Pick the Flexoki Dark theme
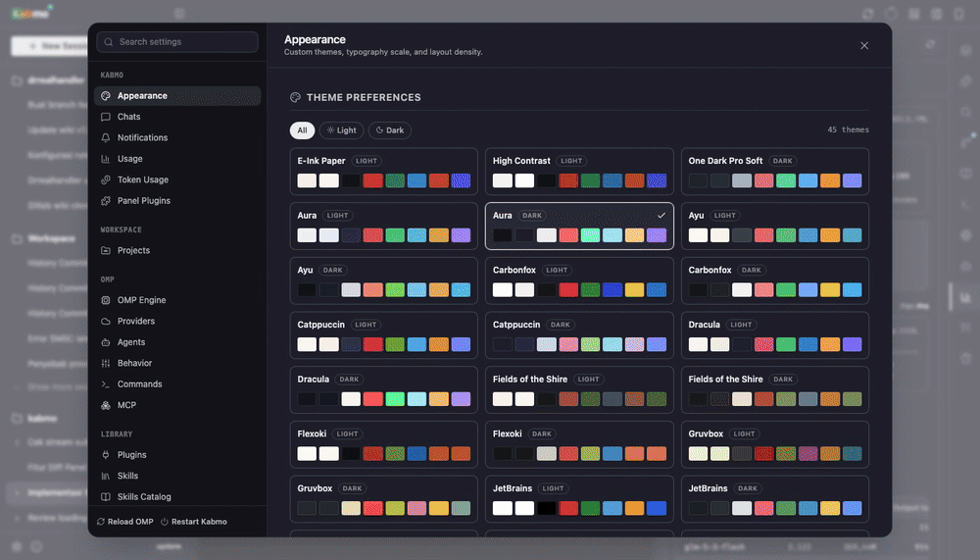This screenshot has height=560, width=980. [579, 444]
